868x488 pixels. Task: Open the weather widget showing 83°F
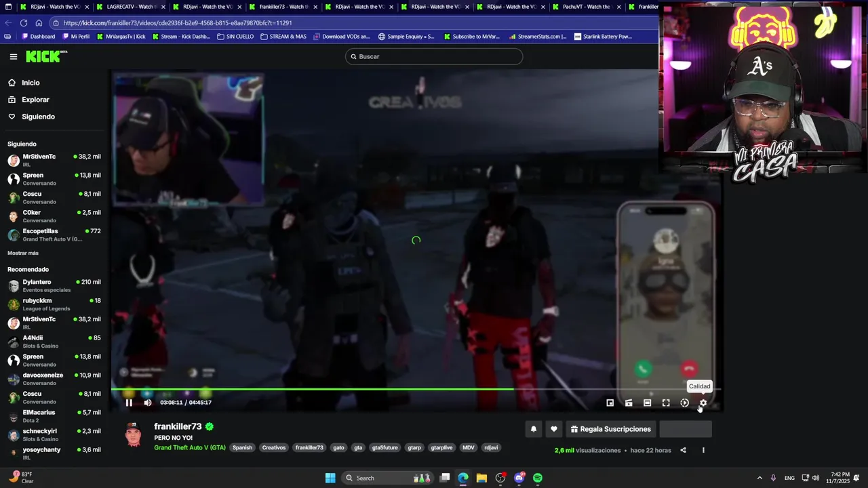[20, 478]
